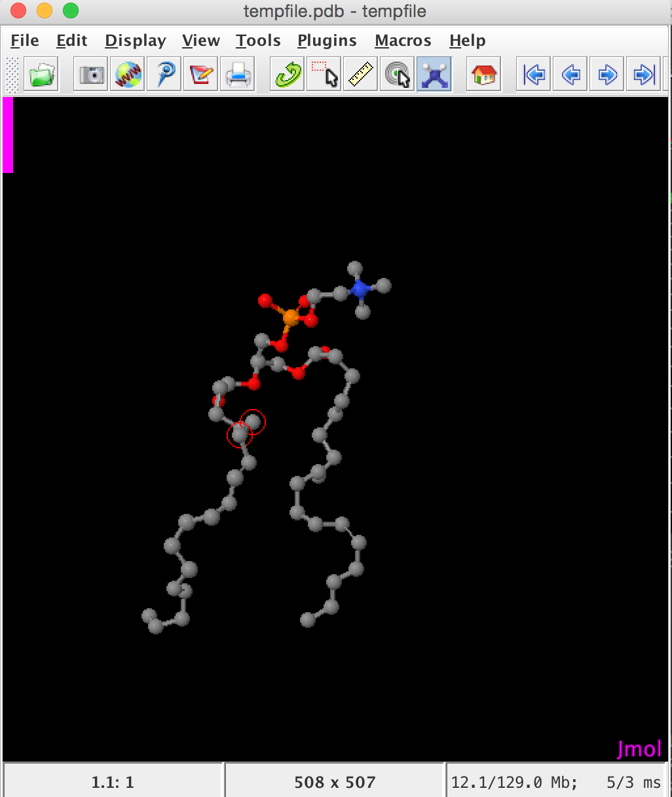Click the memory usage status display
Viewport: 672px width, 797px height.
(x=558, y=781)
